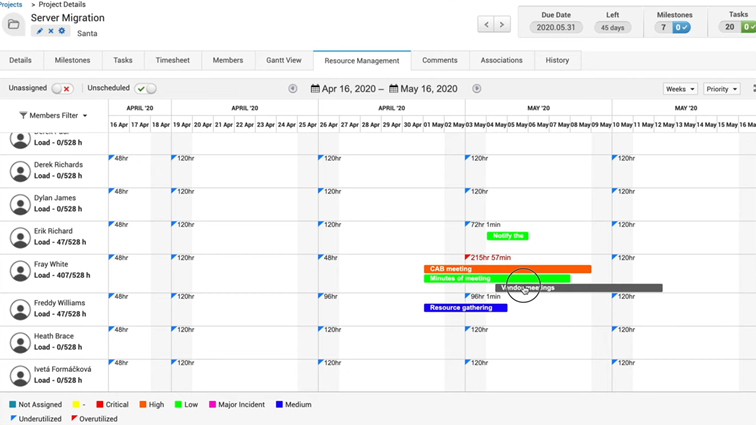Move date range backward with the left circle arrow
Image resolution: width=756 pixels, height=425 pixels.
point(293,89)
